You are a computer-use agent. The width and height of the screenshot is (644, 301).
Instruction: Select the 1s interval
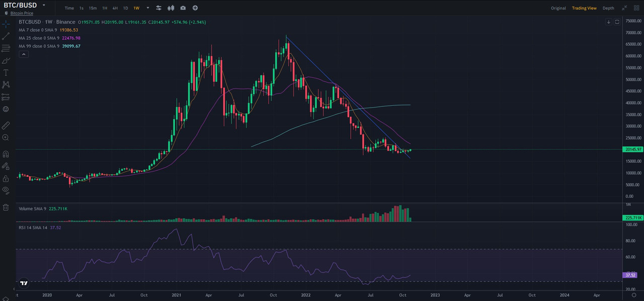[82, 8]
